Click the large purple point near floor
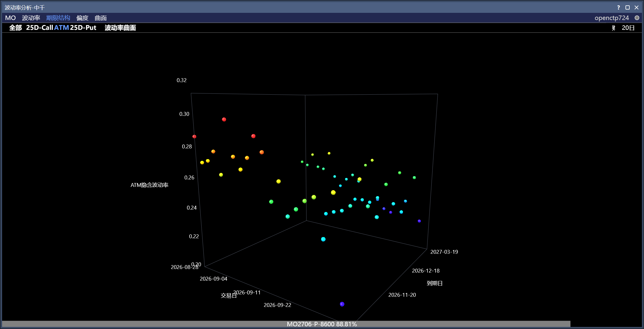 (x=342, y=304)
